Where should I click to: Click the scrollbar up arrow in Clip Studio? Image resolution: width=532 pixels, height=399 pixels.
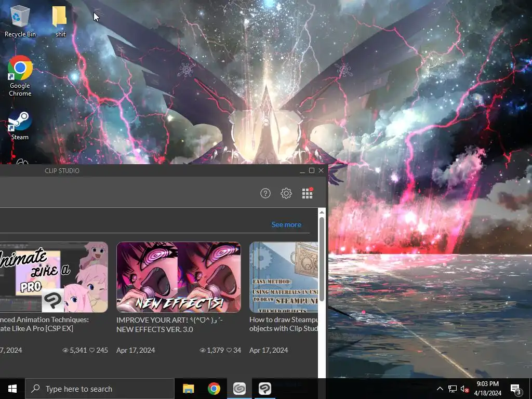point(322,212)
